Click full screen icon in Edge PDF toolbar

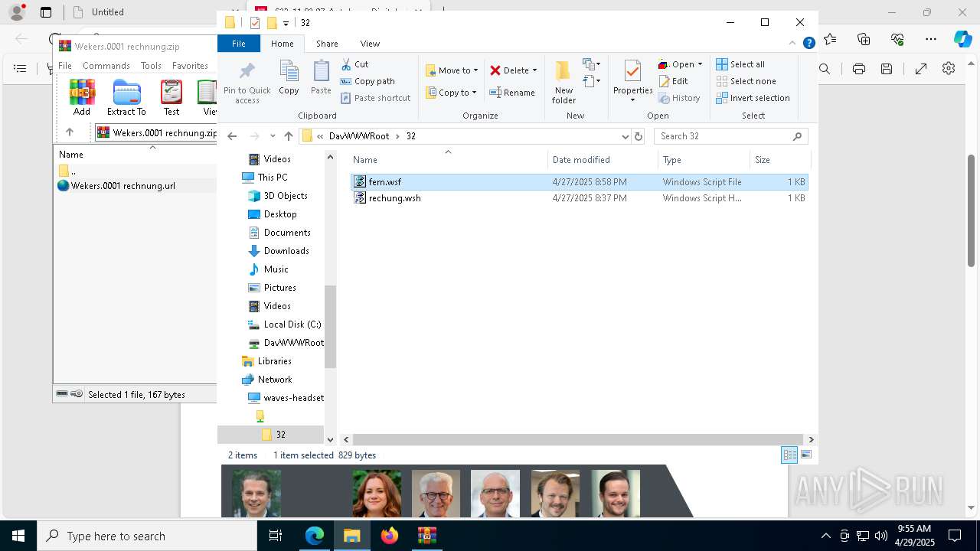tap(921, 69)
